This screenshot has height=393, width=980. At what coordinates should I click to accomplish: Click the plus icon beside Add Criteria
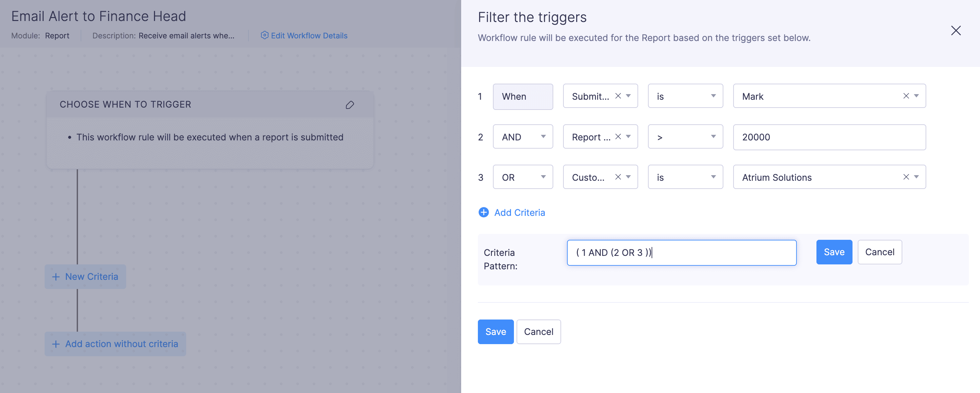tap(483, 213)
